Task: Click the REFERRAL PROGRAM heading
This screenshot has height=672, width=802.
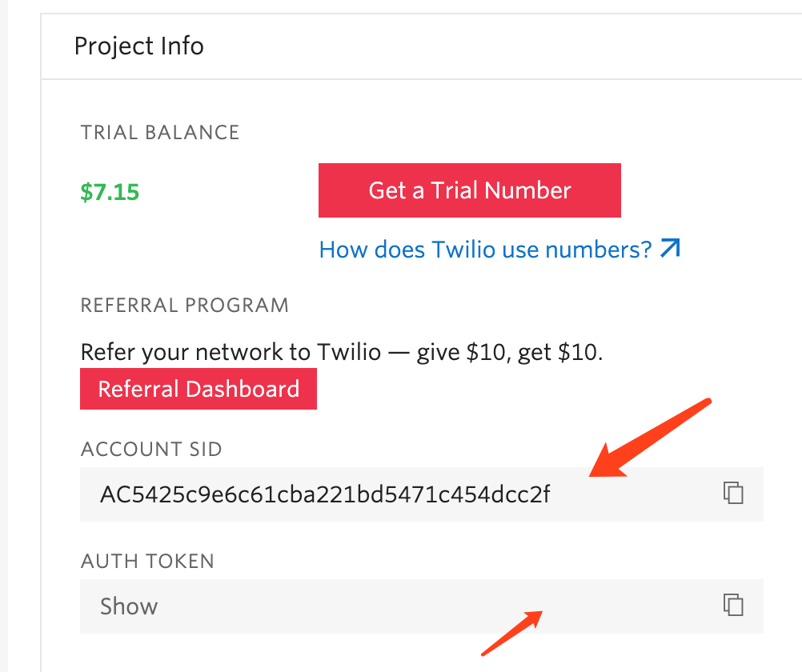Action: pyautogui.click(x=185, y=306)
